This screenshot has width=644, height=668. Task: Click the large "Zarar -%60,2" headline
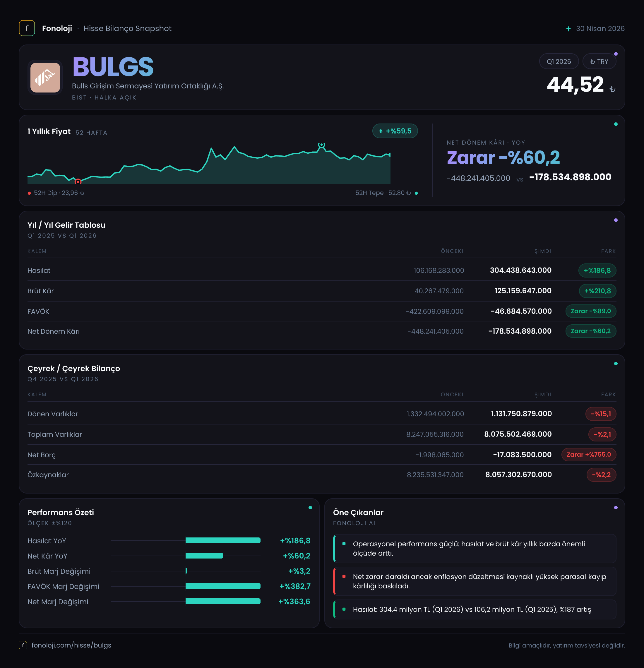[x=503, y=158]
